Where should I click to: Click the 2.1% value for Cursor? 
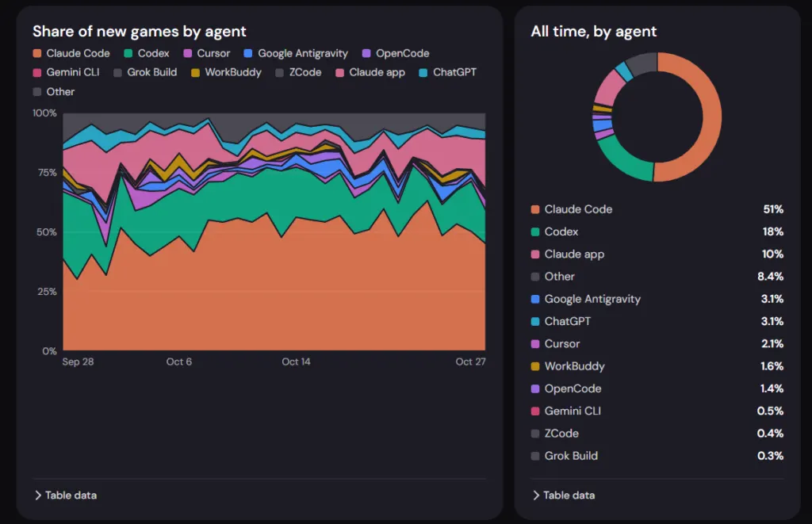(772, 344)
